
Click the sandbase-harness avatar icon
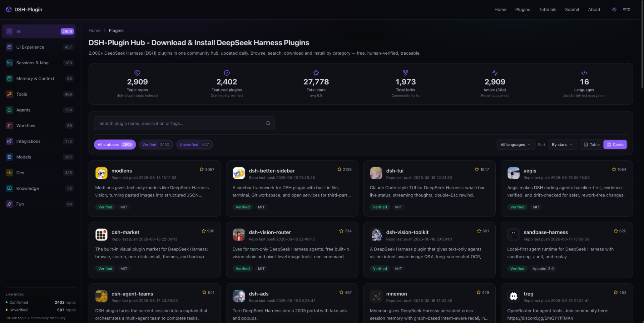tap(514, 235)
